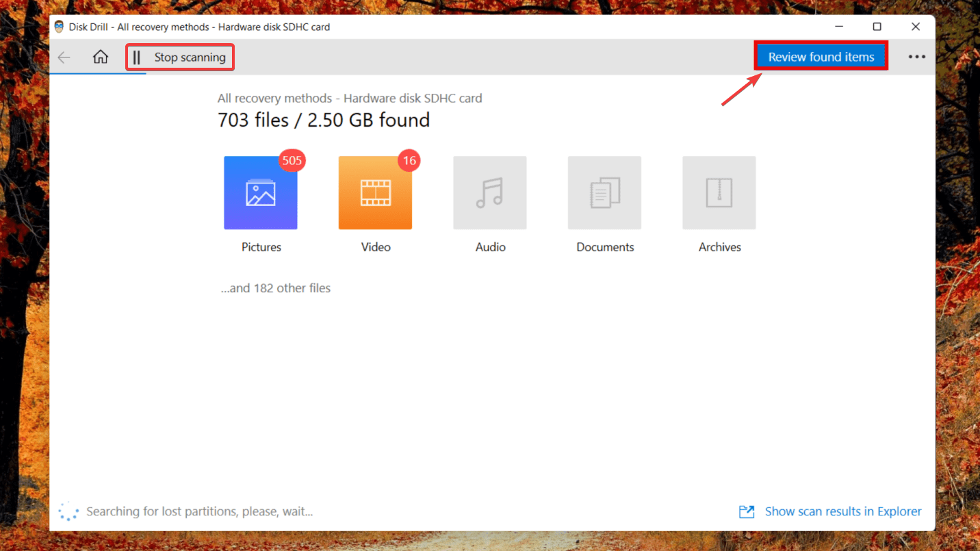Click the Archives label text
Screen dimensions: 980x551
tap(720, 247)
